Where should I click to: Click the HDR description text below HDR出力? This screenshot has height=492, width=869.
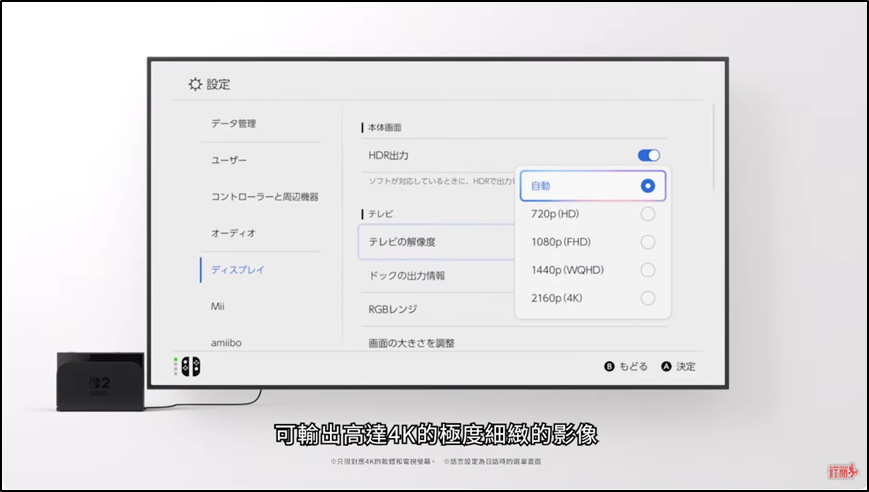tap(442, 181)
